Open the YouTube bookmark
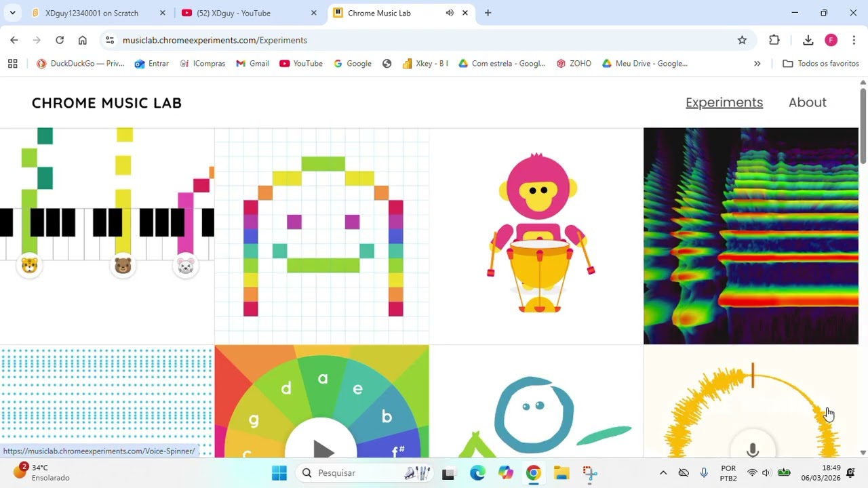The height and width of the screenshot is (488, 868). pos(301,64)
